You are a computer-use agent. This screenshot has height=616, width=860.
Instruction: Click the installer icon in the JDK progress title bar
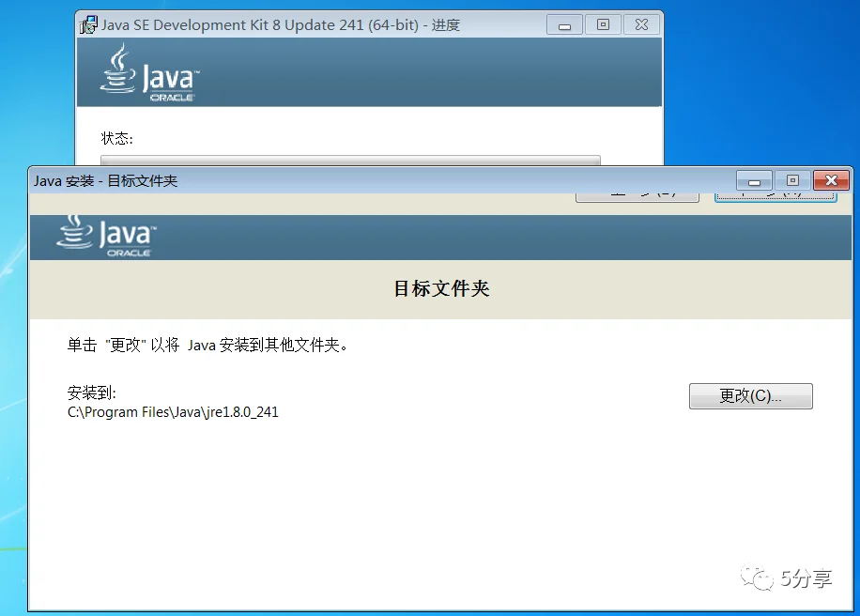(88, 24)
